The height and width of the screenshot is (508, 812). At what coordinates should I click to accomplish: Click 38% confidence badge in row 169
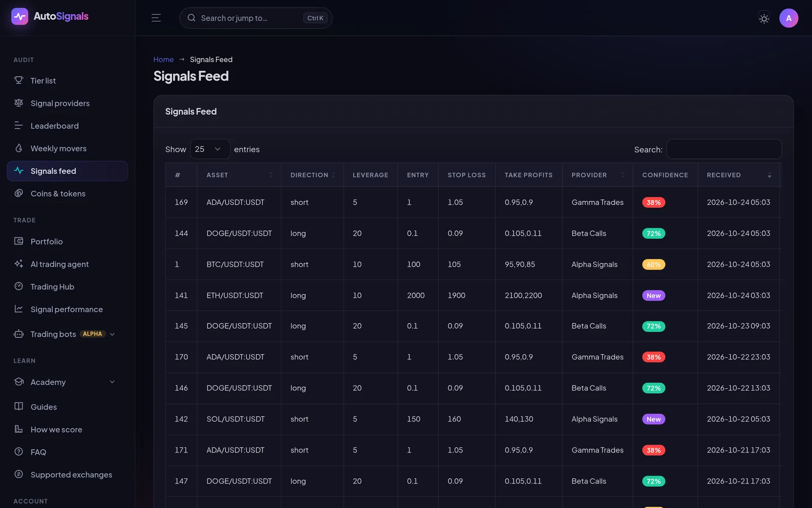tap(654, 203)
